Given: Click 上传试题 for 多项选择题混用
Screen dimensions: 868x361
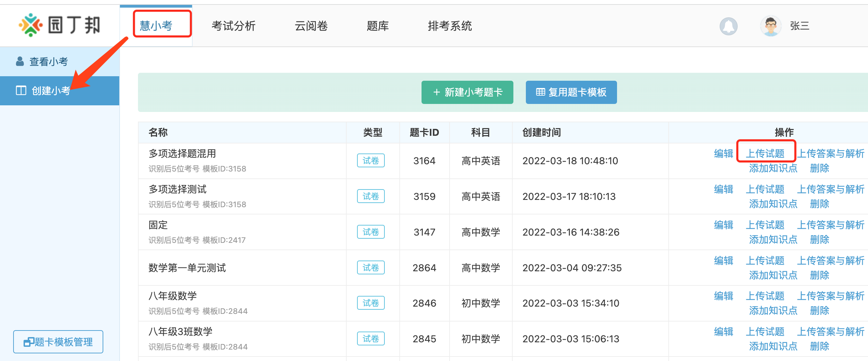Looking at the screenshot, I should click(x=765, y=153).
